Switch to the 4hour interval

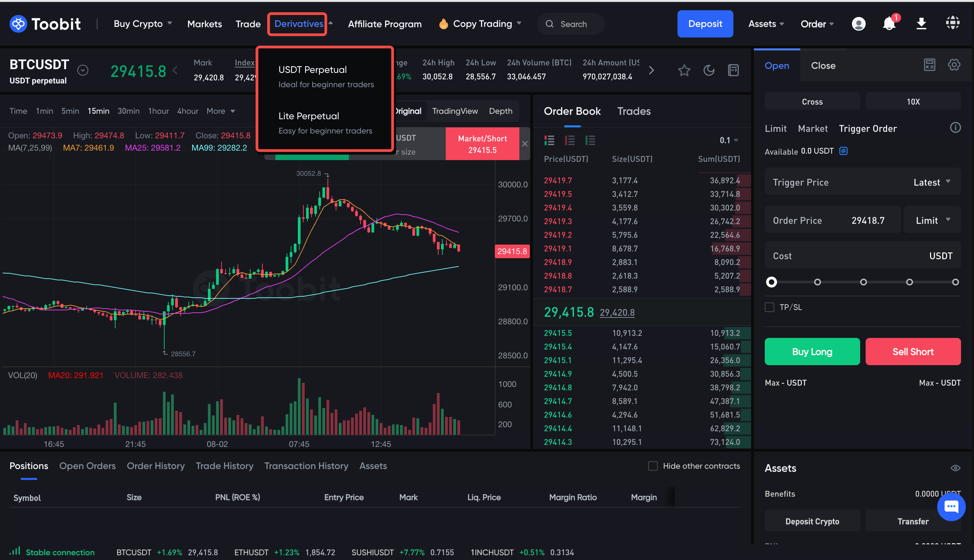(188, 111)
